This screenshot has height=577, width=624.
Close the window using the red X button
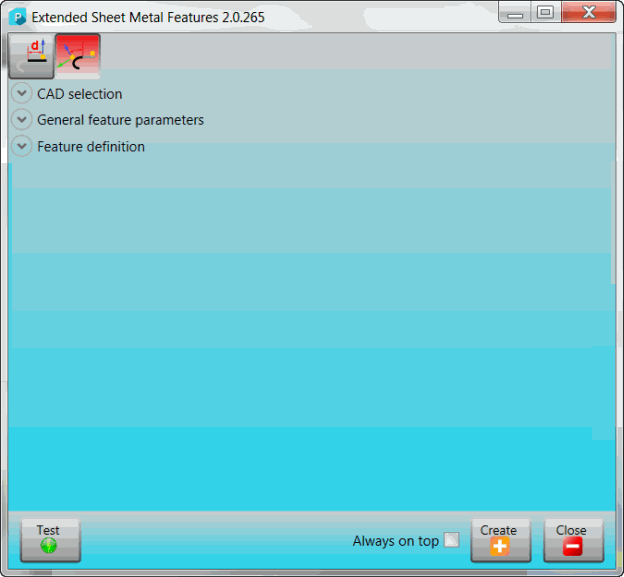[588, 13]
